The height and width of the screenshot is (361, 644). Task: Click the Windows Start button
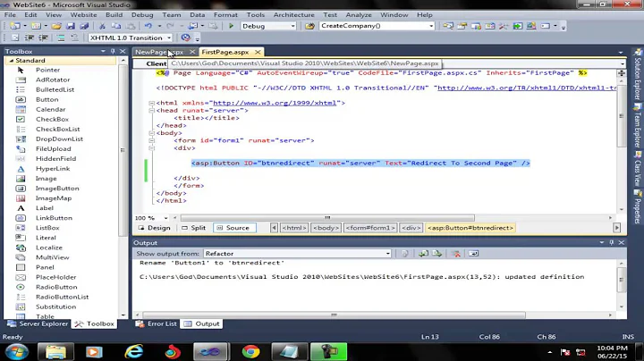[x=17, y=351]
